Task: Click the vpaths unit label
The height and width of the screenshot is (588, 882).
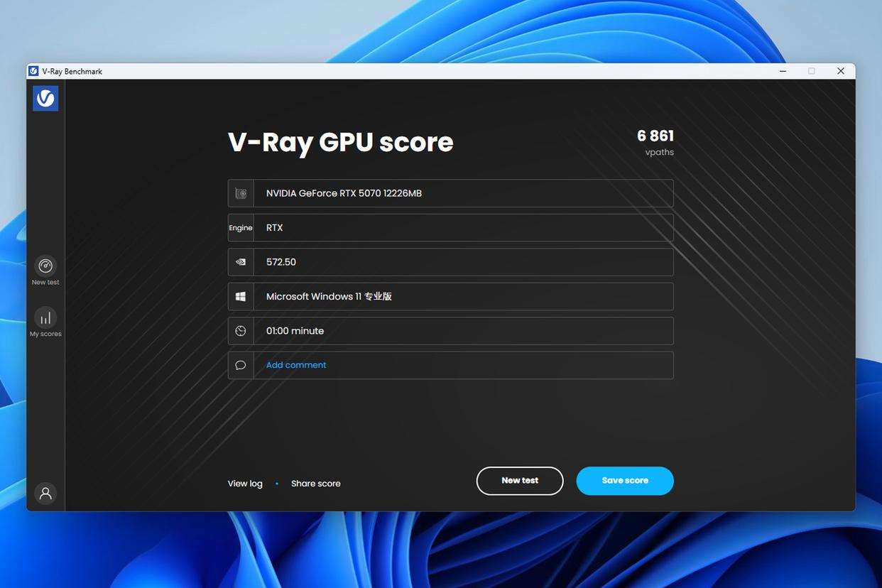Action: pyautogui.click(x=660, y=152)
